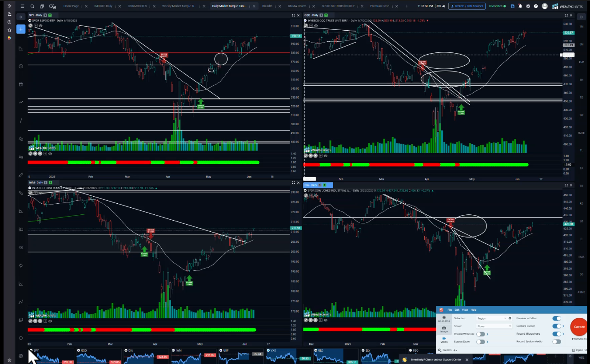Switch to GMMA Charts tab
The height and width of the screenshot is (364, 590).
(x=296, y=6)
